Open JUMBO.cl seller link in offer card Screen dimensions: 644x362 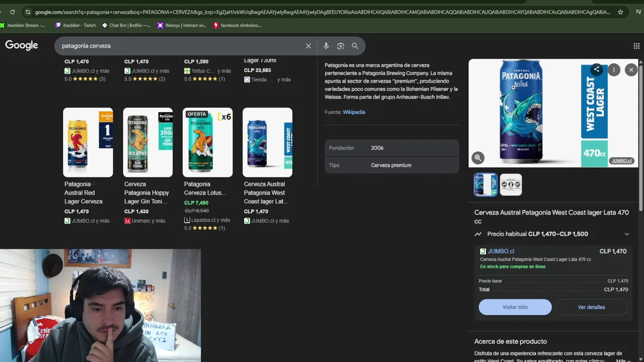coord(501,251)
